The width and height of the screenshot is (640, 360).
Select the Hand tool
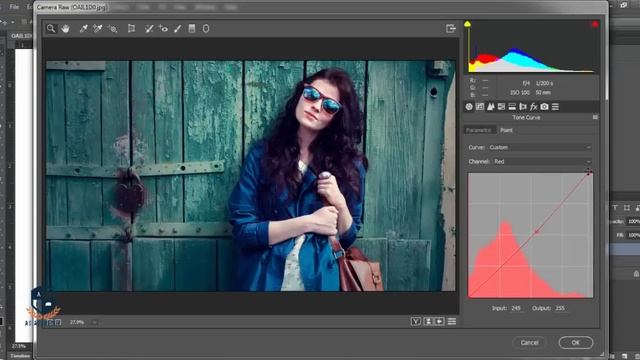pos(65,29)
